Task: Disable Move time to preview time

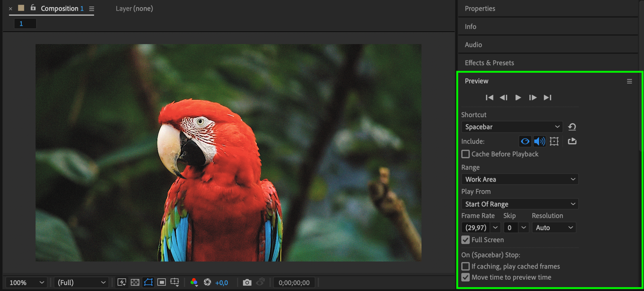Action: pyautogui.click(x=466, y=277)
